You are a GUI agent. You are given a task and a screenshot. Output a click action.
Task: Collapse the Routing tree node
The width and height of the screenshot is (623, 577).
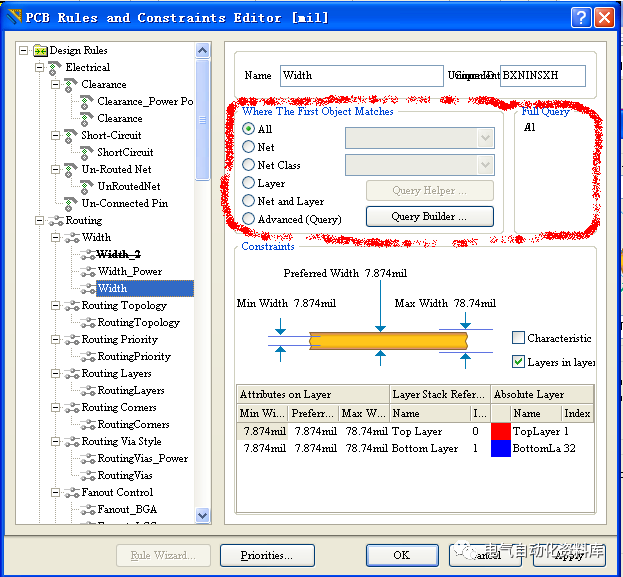pos(39,221)
